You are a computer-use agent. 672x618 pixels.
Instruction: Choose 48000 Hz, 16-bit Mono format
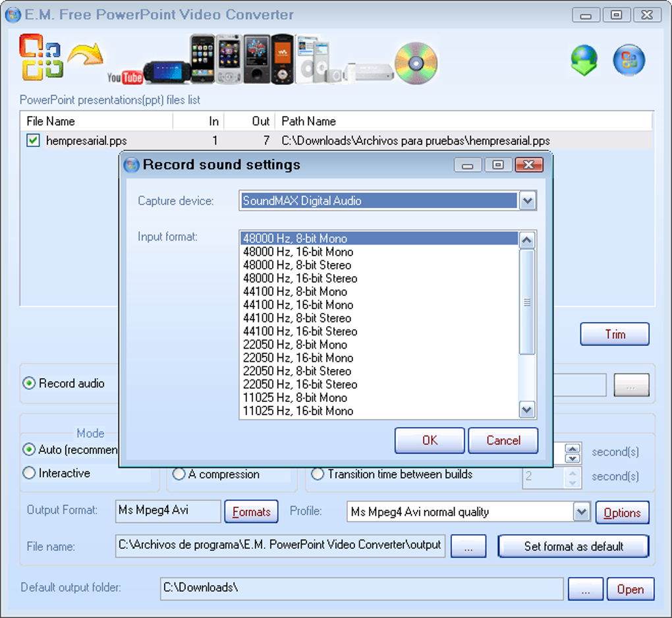coord(379,252)
